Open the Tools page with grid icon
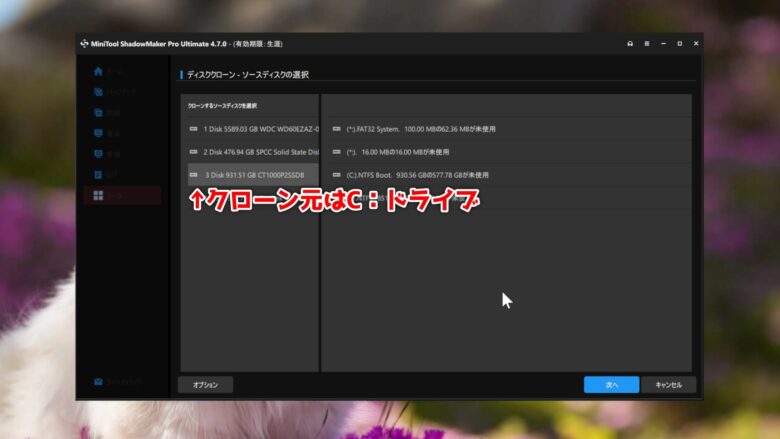This screenshot has height=439, width=780. [98, 195]
